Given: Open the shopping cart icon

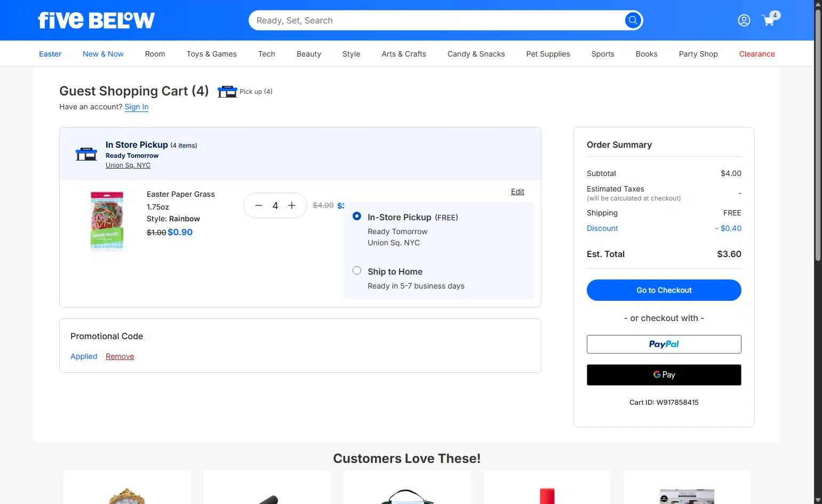Looking at the screenshot, I should [x=770, y=20].
